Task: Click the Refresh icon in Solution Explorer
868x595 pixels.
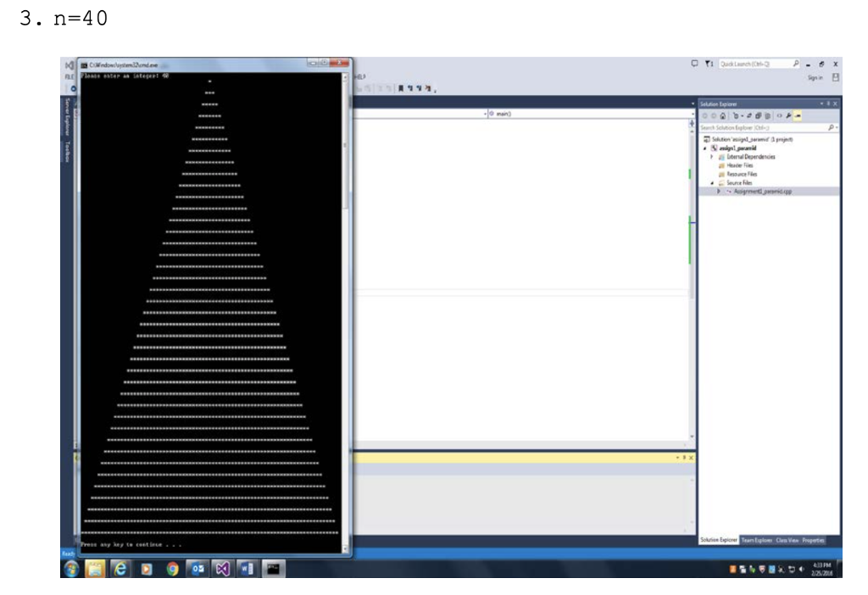Action: coord(749,116)
